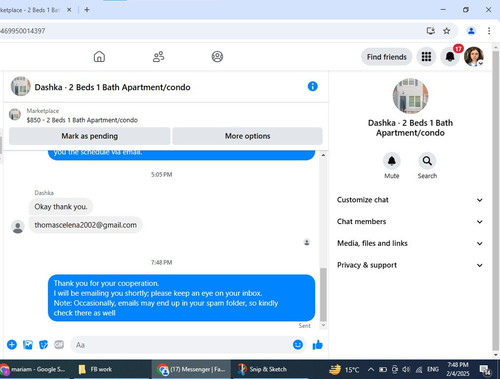
Task: Click the large listing photo in side panel
Action: (410, 96)
